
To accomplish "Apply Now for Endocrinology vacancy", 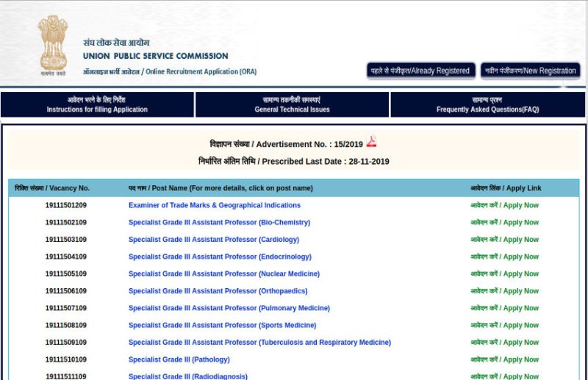I will pyautogui.click(x=505, y=257).
